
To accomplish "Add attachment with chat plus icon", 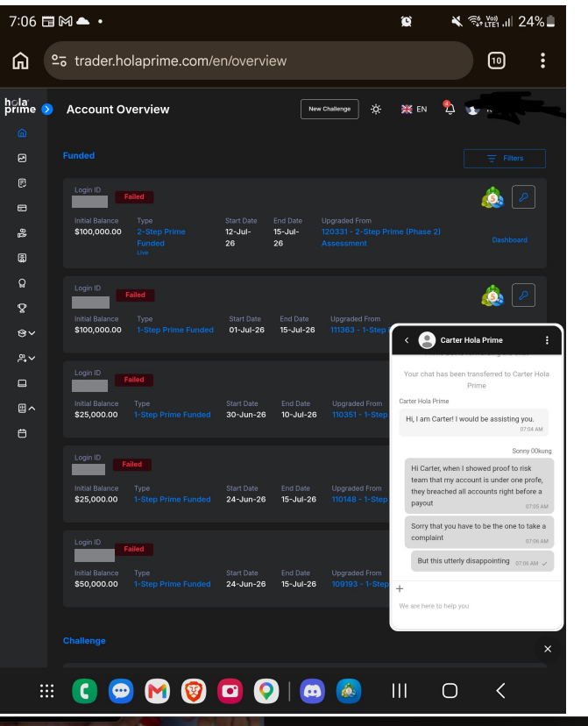I will tap(400, 588).
